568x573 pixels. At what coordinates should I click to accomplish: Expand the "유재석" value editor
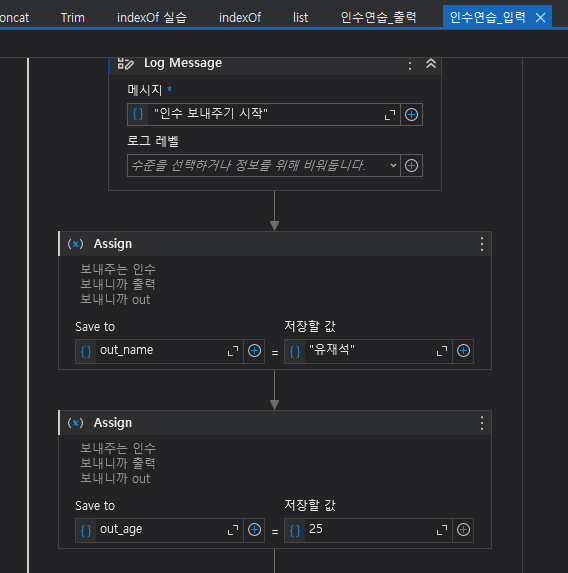point(442,351)
